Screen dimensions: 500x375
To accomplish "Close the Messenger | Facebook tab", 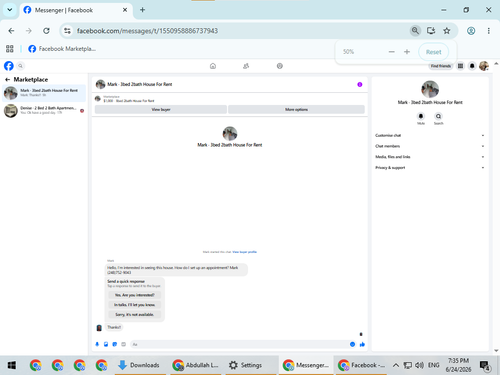I will point(125,10).
